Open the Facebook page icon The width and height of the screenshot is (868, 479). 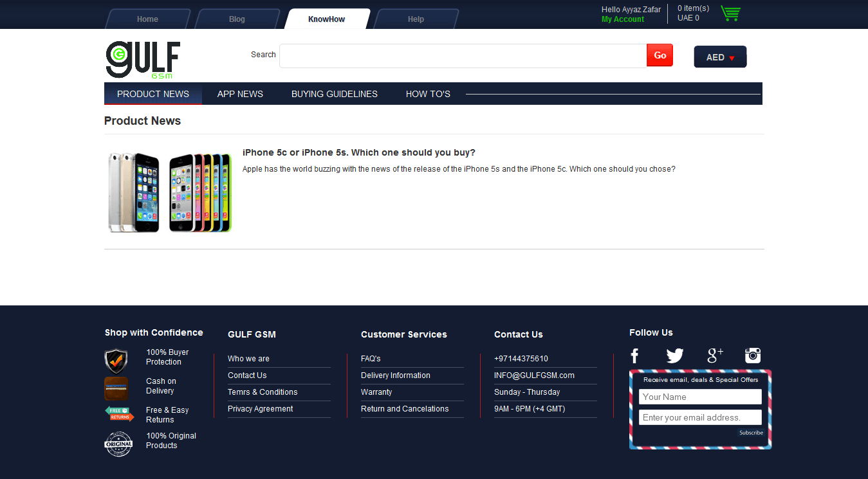(634, 356)
